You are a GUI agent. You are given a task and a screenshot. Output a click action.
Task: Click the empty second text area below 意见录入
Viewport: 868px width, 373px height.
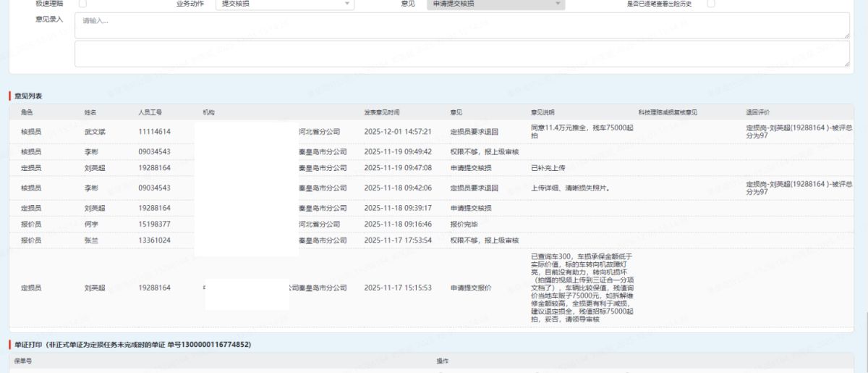[461, 54]
